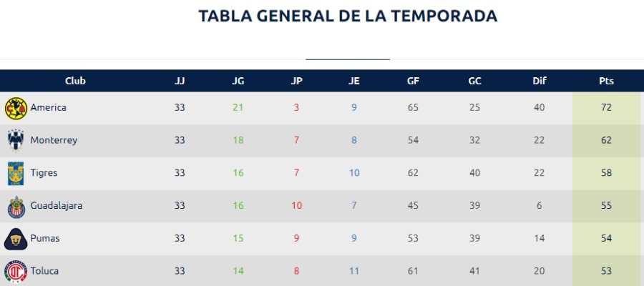Click the Tigres club crest icon
The width and height of the screenshot is (644, 286).
(x=16, y=173)
